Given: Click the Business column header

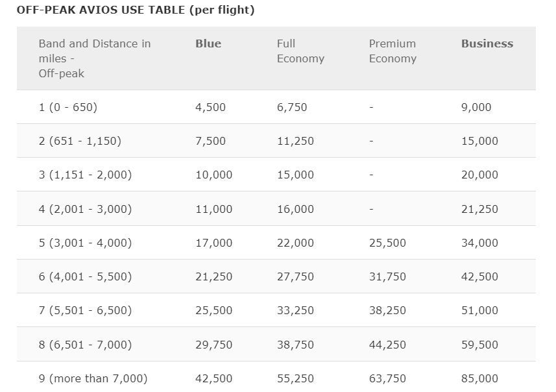Looking at the screenshot, I should (487, 43).
